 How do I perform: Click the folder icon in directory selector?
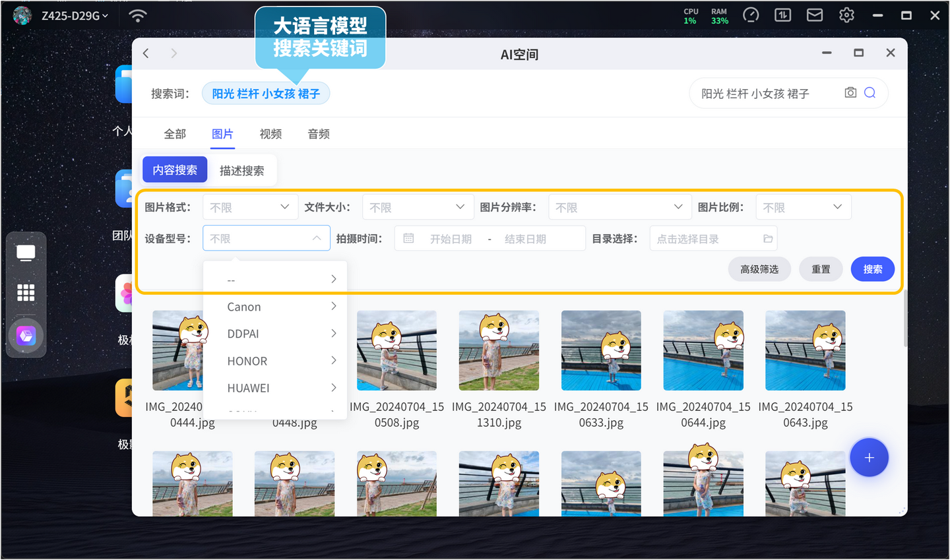tap(768, 239)
